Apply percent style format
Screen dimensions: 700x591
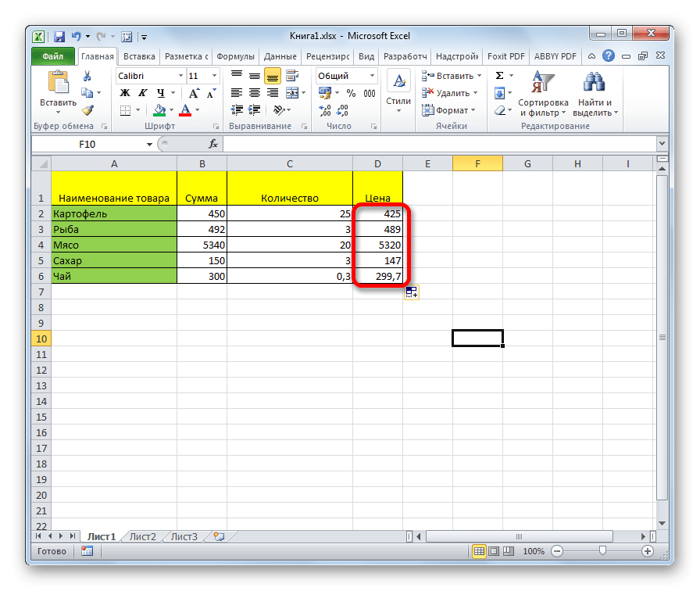pos(352,93)
